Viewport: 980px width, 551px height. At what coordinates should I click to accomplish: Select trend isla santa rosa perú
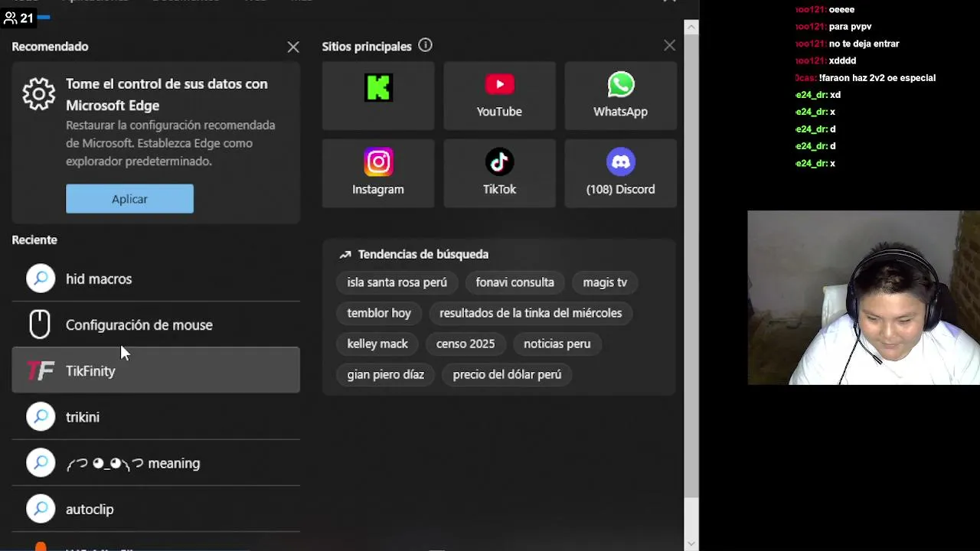[x=397, y=282]
